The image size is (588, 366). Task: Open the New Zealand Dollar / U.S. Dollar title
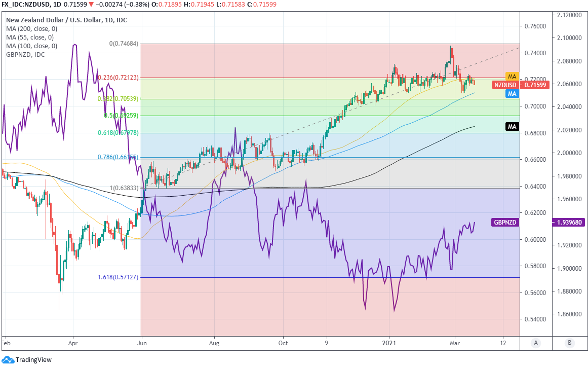click(66, 20)
